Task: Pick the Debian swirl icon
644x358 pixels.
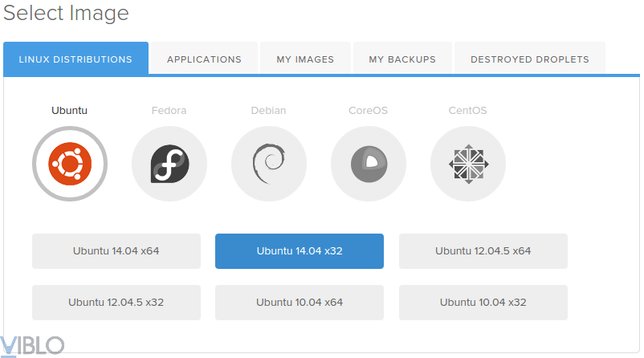Action: point(269,164)
